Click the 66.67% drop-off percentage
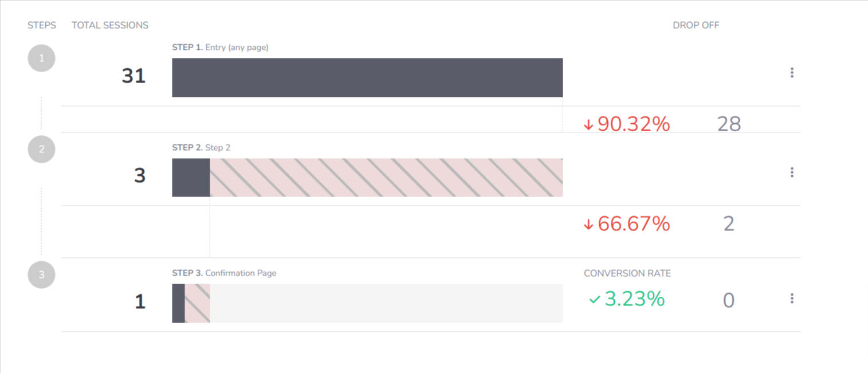Image resolution: width=868 pixels, height=373 pixels. [633, 224]
